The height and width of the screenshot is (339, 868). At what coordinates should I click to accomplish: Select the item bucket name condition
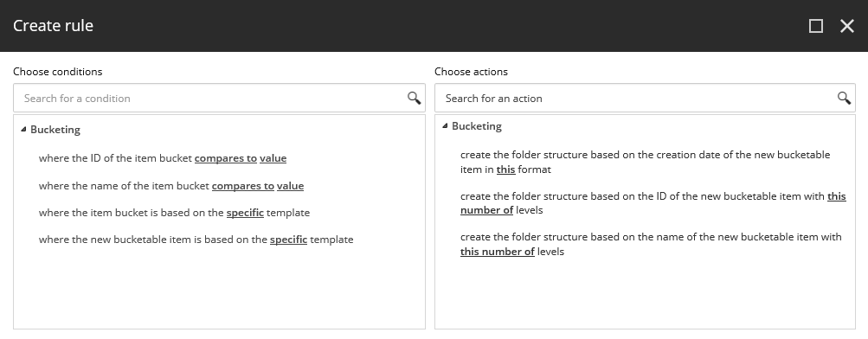pos(171,186)
